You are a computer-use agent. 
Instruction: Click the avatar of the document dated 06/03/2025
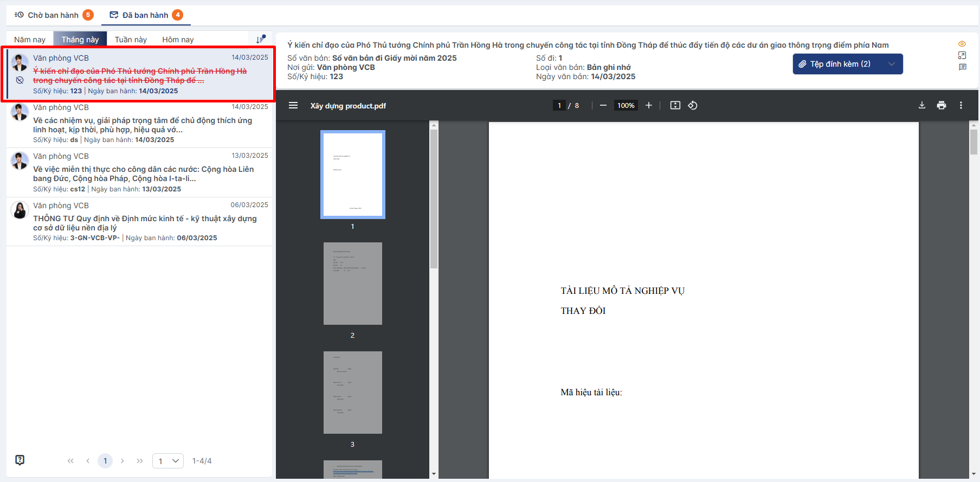[x=20, y=210]
